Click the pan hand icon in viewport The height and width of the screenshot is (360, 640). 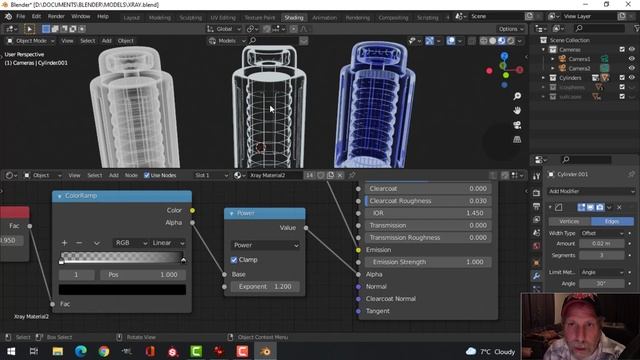pyautogui.click(x=517, y=111)
